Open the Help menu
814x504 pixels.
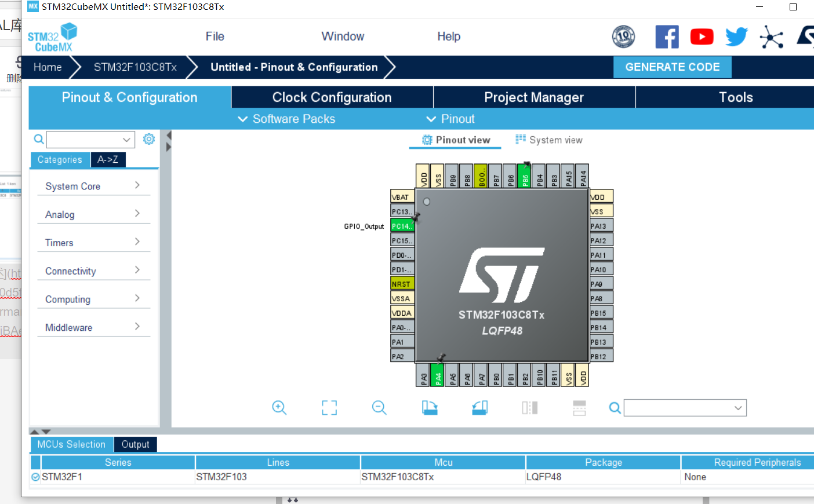[449, 36]
